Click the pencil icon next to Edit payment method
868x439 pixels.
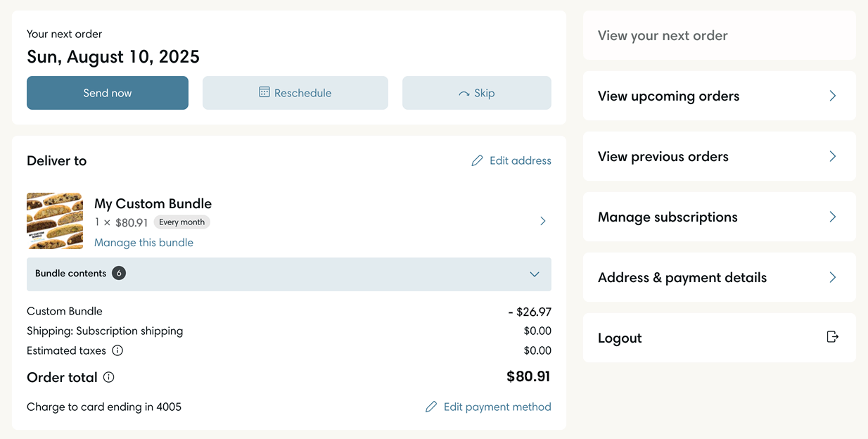click(431, 407)
